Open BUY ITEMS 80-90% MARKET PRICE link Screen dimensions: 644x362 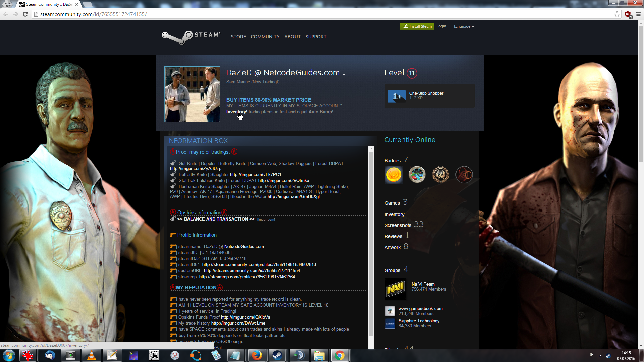pos(268,100)
